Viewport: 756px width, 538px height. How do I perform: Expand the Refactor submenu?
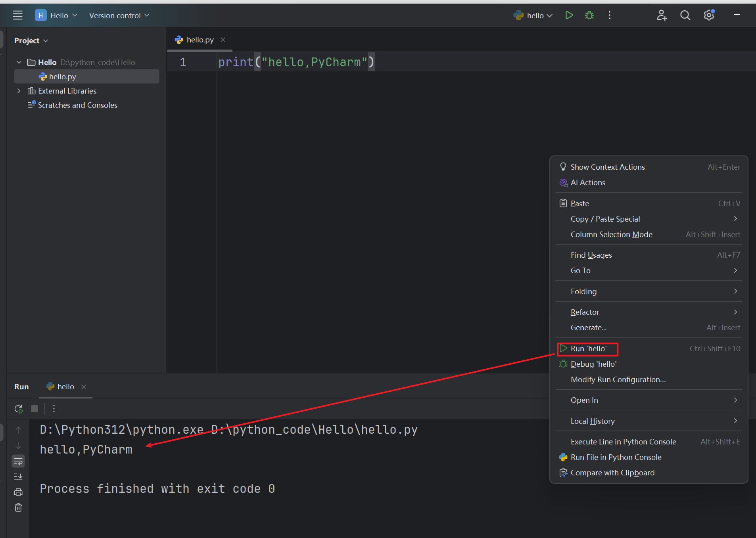click(649, 312)
